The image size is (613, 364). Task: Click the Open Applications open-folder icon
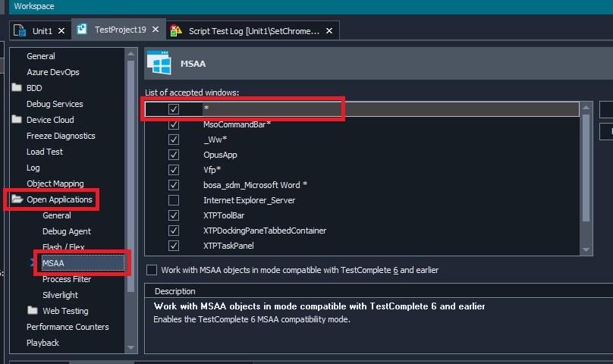(x=17, y=199)
